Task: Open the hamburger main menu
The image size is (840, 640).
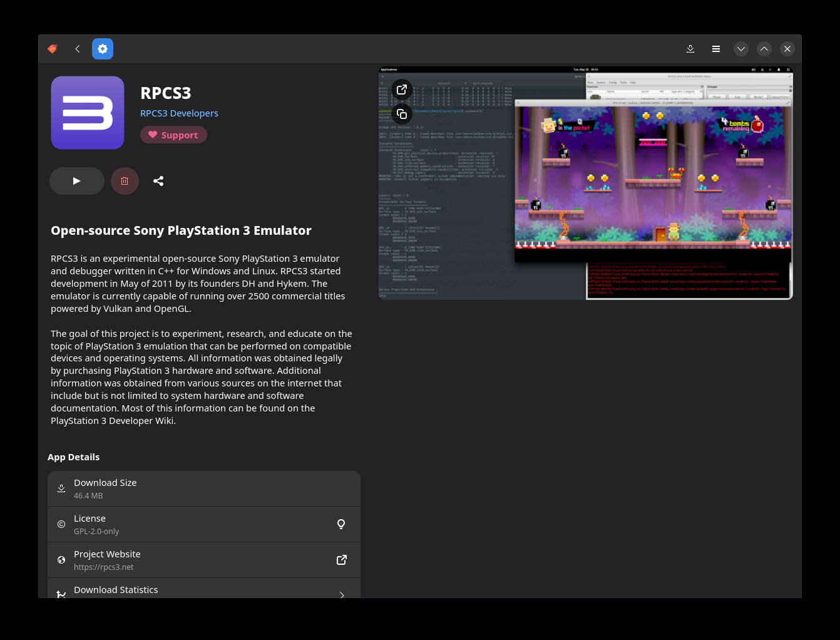Action: click(x=716, y=49)
